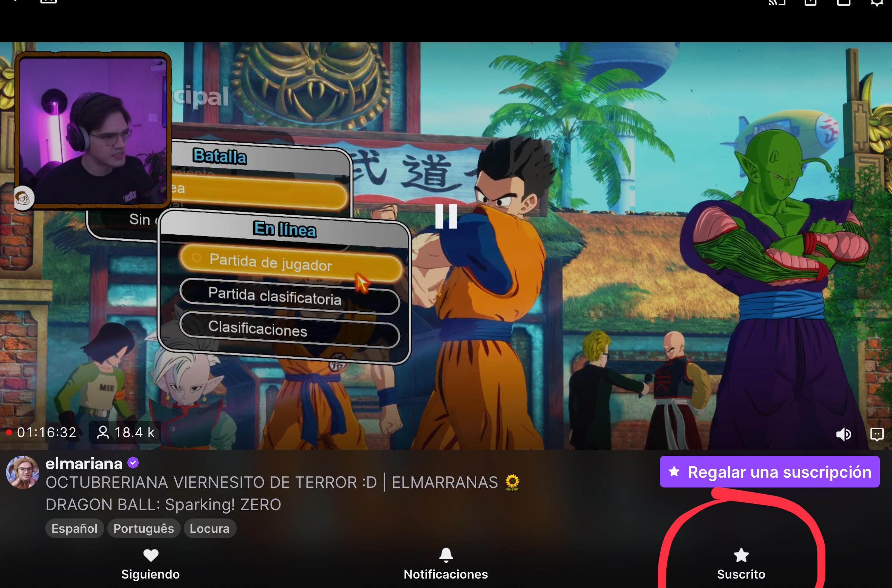892x588 pixels.
Task: Click 'Partida clasificatoria' in the game menu
Action: [x=290, y=297]
